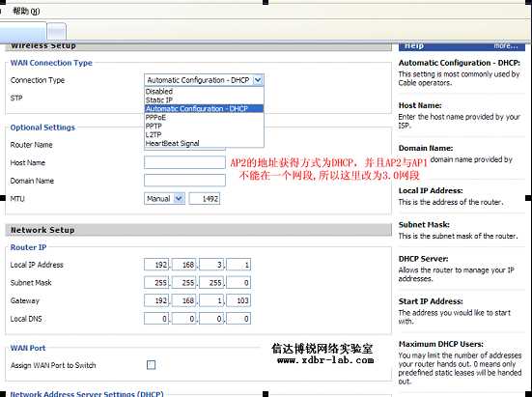Click the Local IP Address: help heading
Viewport: 532px width, 397px height.
coord(431,190)
